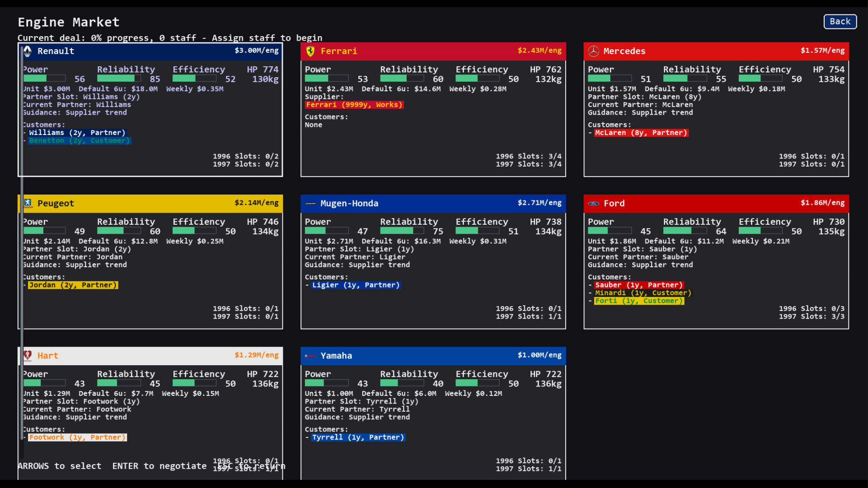
Task: Click Ferrari Customers: None text
Action: coord(326,121)
